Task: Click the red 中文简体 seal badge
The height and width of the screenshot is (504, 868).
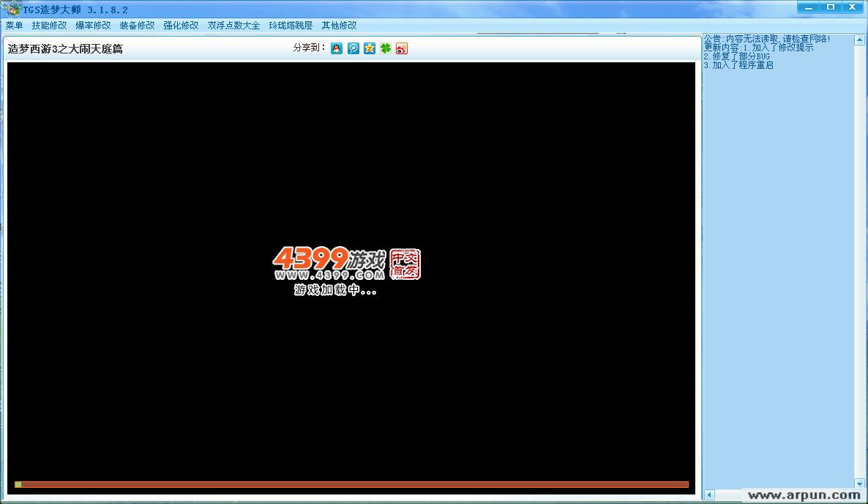Action: pos(405,264)
